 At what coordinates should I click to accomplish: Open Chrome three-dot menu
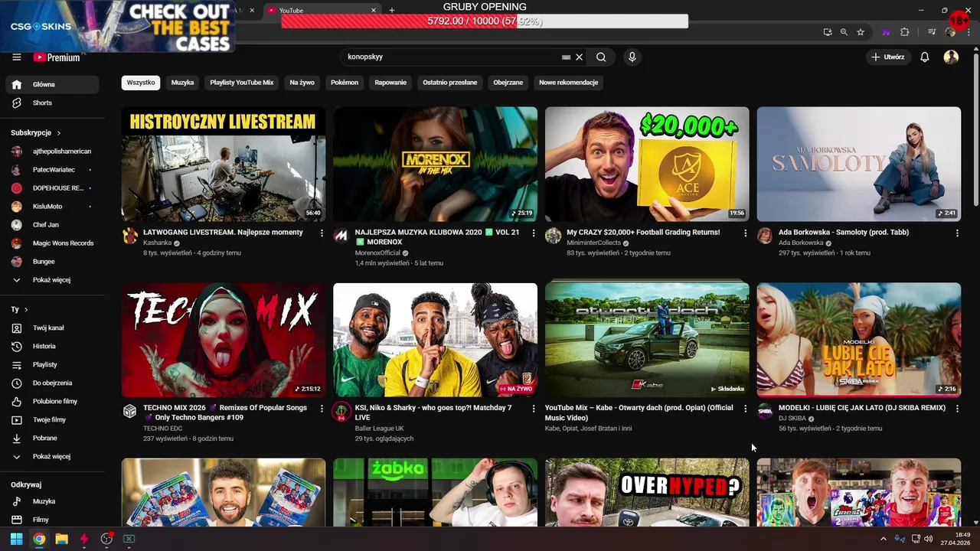(969, 32)
